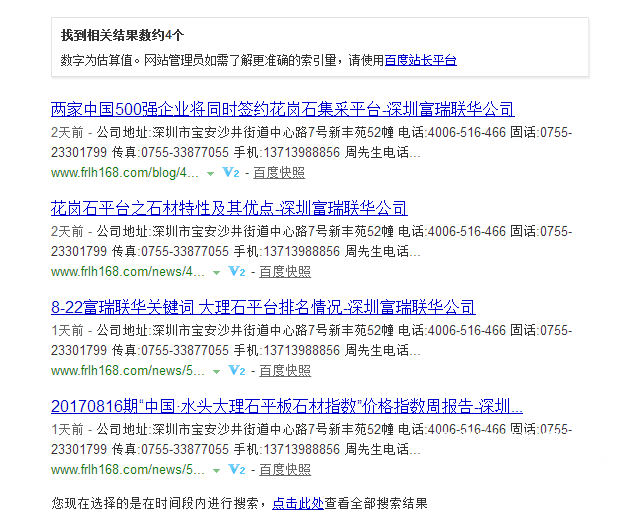
Task: Expand URL dropdown arrow under 20170816期 result
Action: (x=216, y=471)
